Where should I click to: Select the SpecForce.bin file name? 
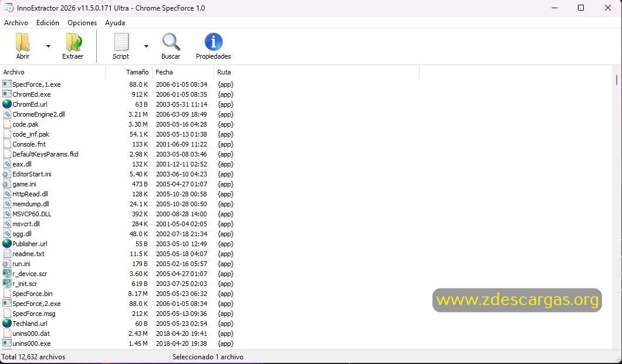[32, 294]
